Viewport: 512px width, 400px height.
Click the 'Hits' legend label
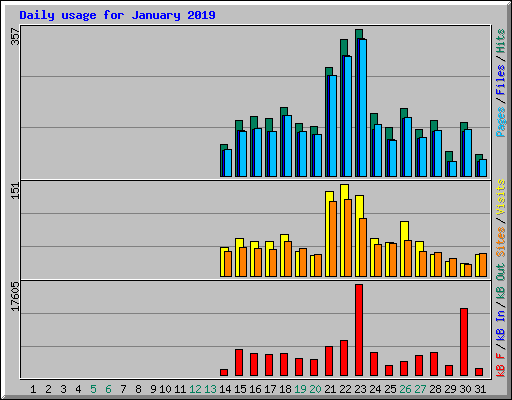pos(500,41)
